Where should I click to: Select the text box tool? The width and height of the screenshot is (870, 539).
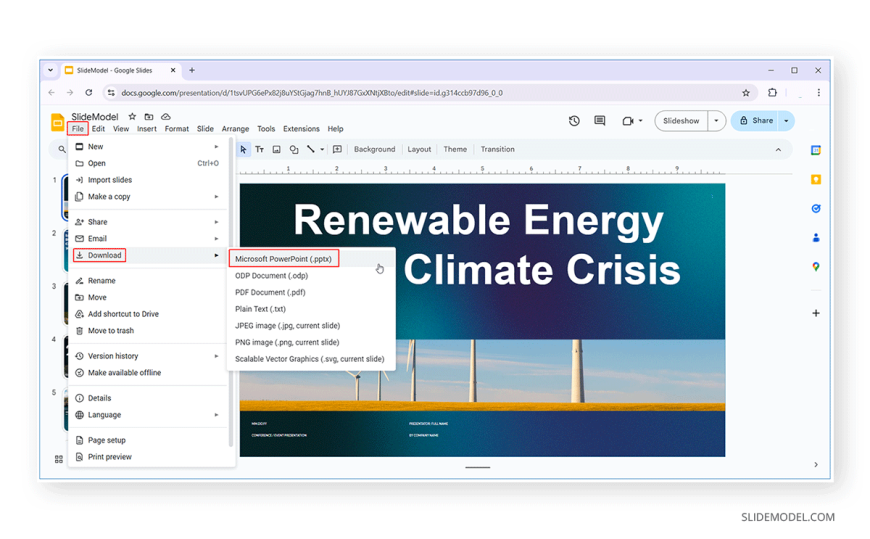tap(259, 149)
